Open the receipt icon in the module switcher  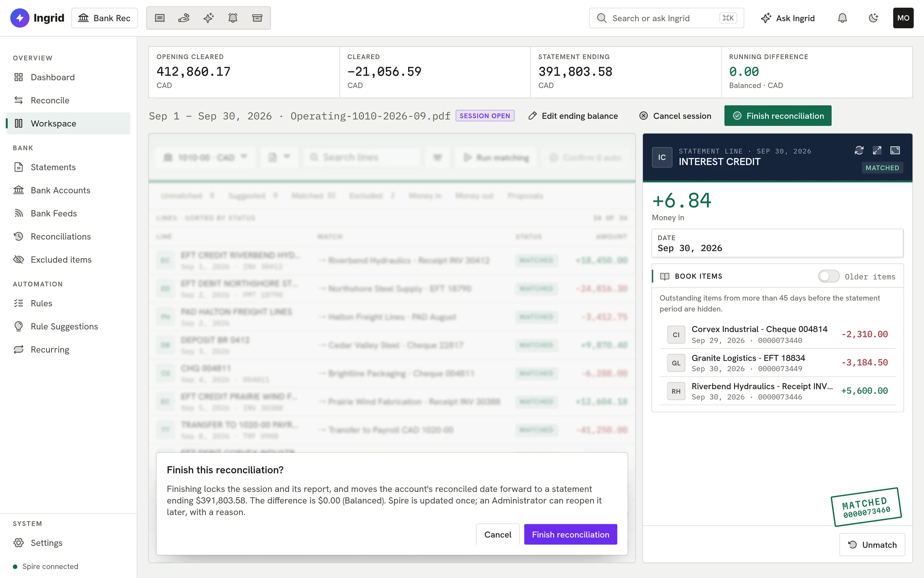159,18
